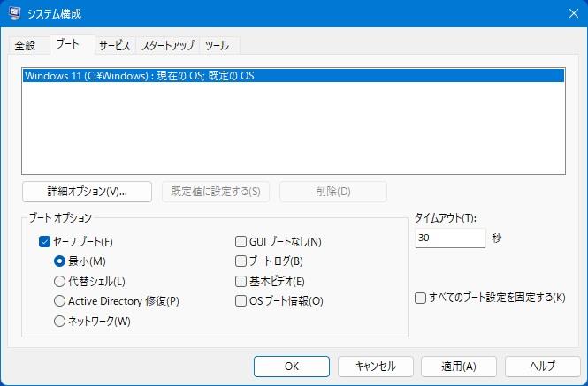
Task: Select the ブート tab
Action: tap(72, 44)
